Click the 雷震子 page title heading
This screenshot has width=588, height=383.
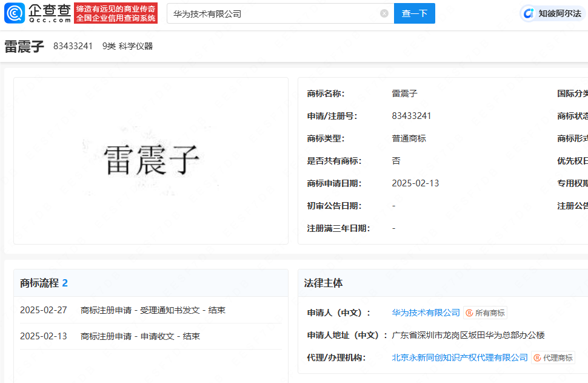[24, 47]
